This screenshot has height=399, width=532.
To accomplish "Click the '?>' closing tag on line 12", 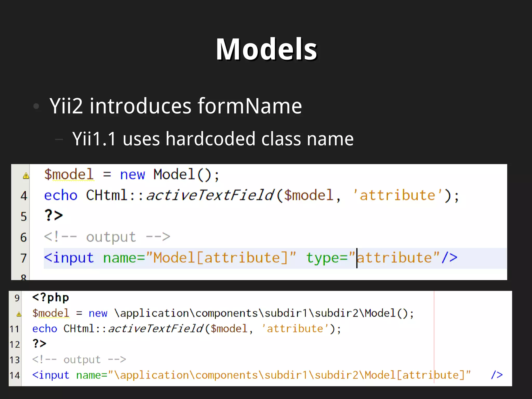I will point(39,344).
